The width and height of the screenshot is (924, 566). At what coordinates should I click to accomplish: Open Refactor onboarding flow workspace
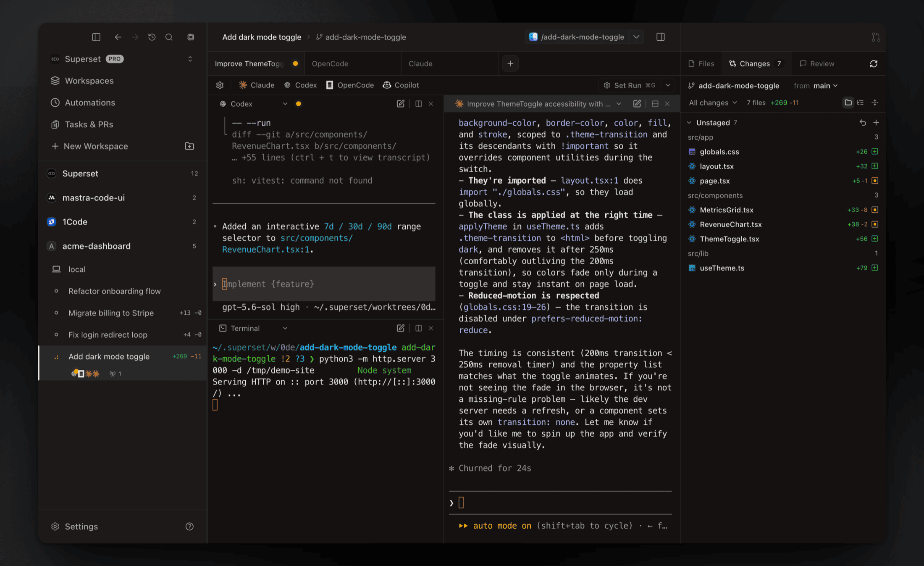(x=122, y=291)
